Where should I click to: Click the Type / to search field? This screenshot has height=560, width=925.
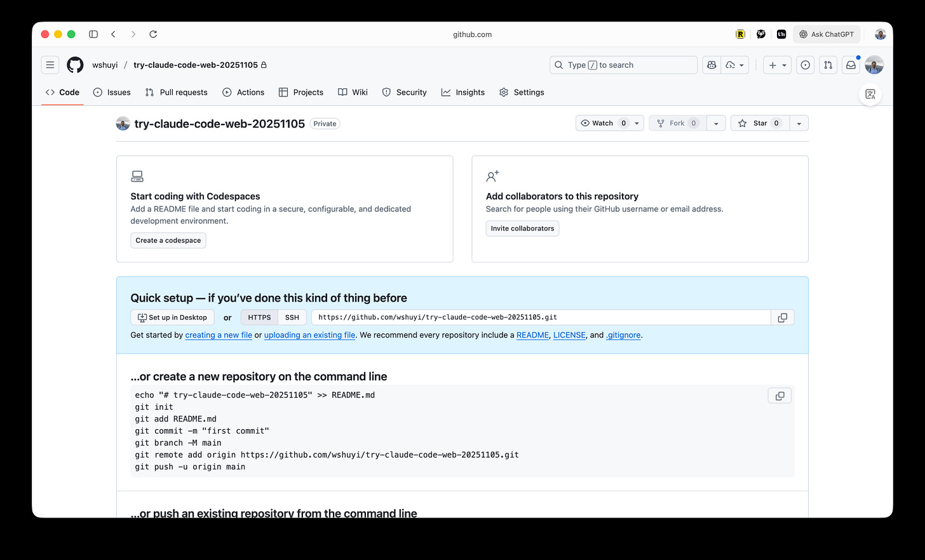(x=623, y=65)
